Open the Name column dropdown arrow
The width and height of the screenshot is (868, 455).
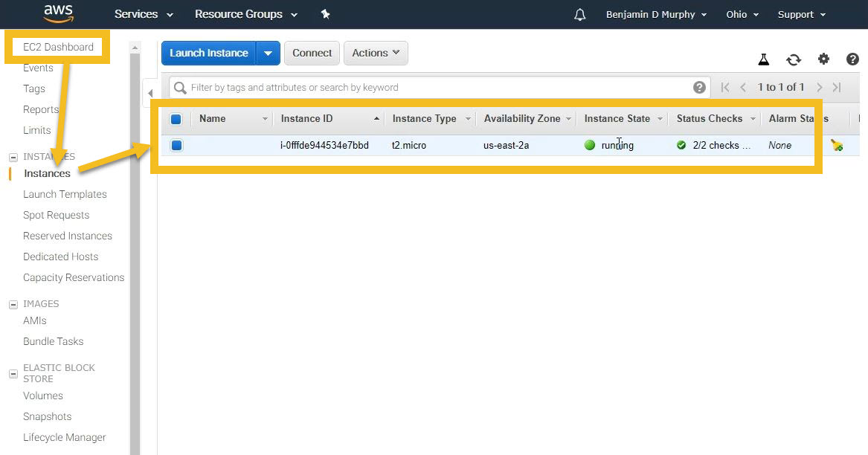click(265, 119)
